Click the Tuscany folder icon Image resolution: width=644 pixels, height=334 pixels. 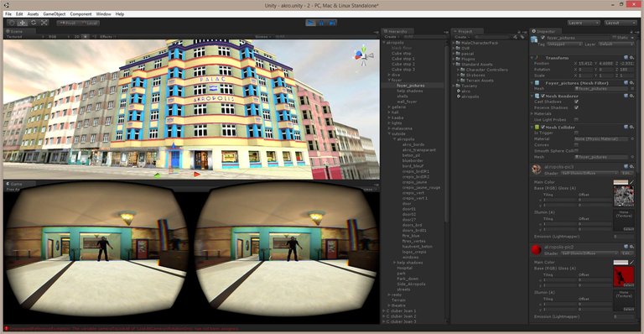coord(458,86)
